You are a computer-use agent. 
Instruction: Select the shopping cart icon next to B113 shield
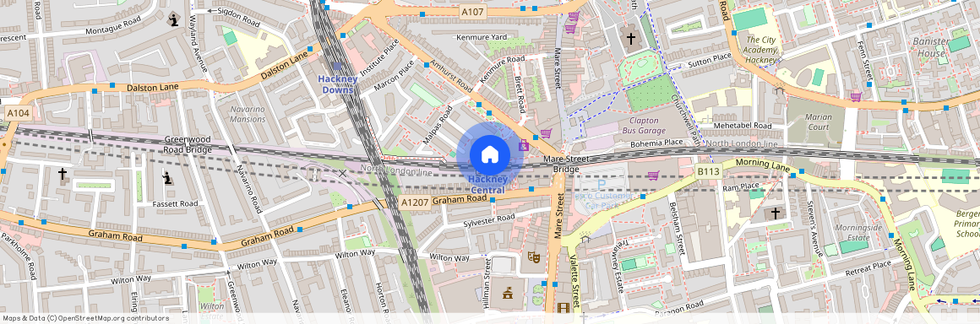click(x=653, y=175)
